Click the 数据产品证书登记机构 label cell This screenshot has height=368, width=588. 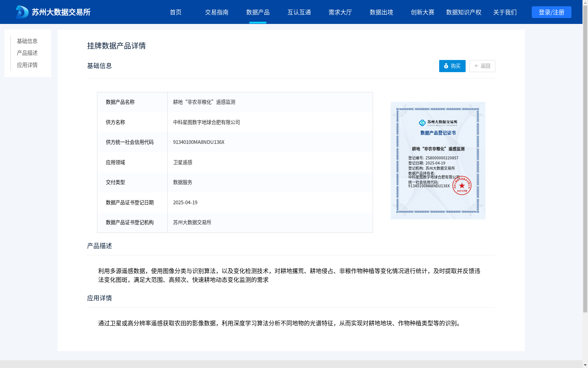click(132, 222)
